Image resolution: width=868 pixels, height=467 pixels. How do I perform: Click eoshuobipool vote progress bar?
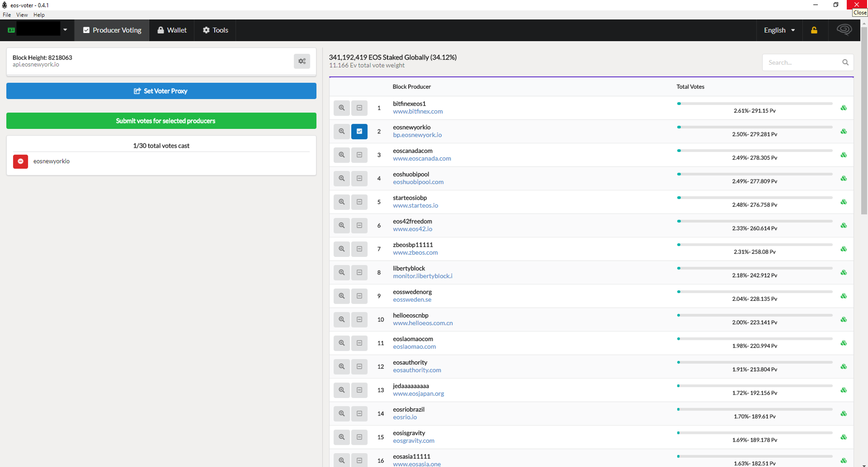tap(755, 174)
